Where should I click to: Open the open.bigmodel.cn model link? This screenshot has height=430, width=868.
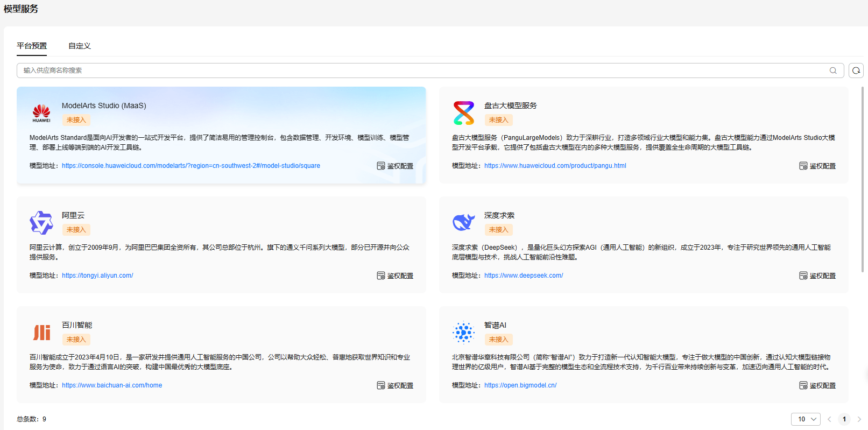[520, 385]
